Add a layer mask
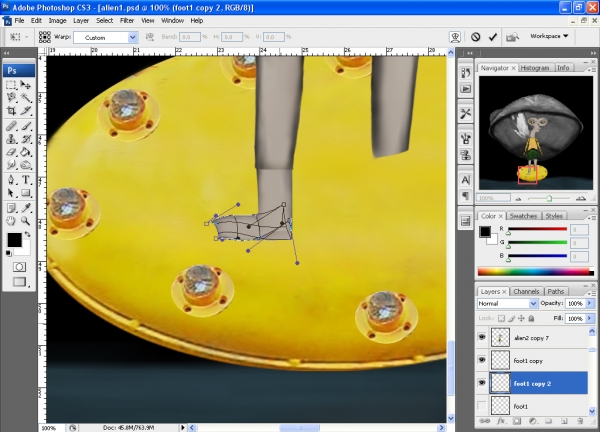Viewport: 600px width, 432px height. click(517, 421)
